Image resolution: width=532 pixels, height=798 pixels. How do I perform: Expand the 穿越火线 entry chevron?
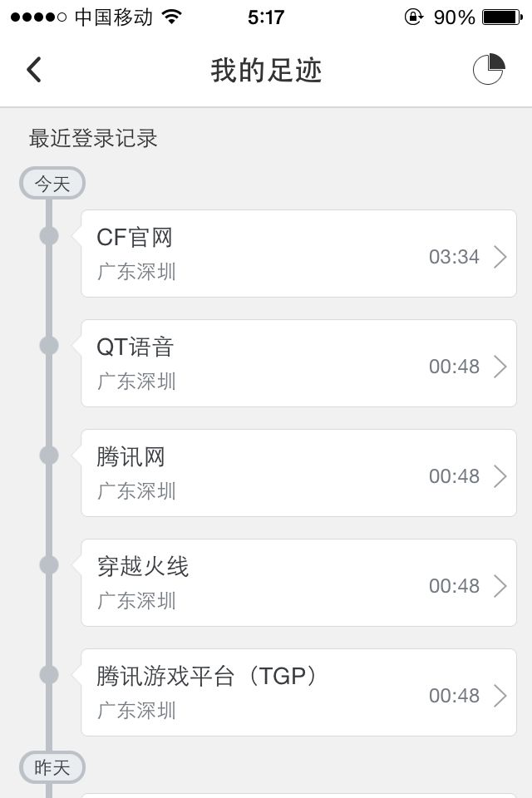tap(500, 586)
